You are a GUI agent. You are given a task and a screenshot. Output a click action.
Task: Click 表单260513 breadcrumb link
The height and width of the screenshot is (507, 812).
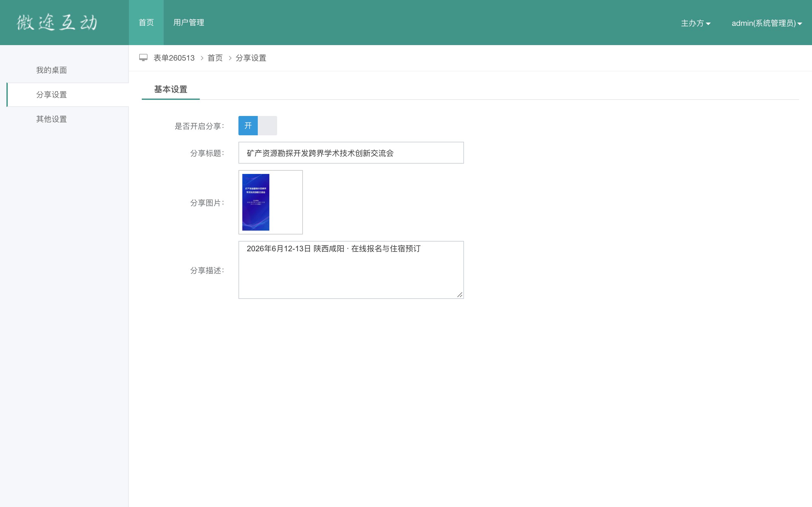[174, 58]
